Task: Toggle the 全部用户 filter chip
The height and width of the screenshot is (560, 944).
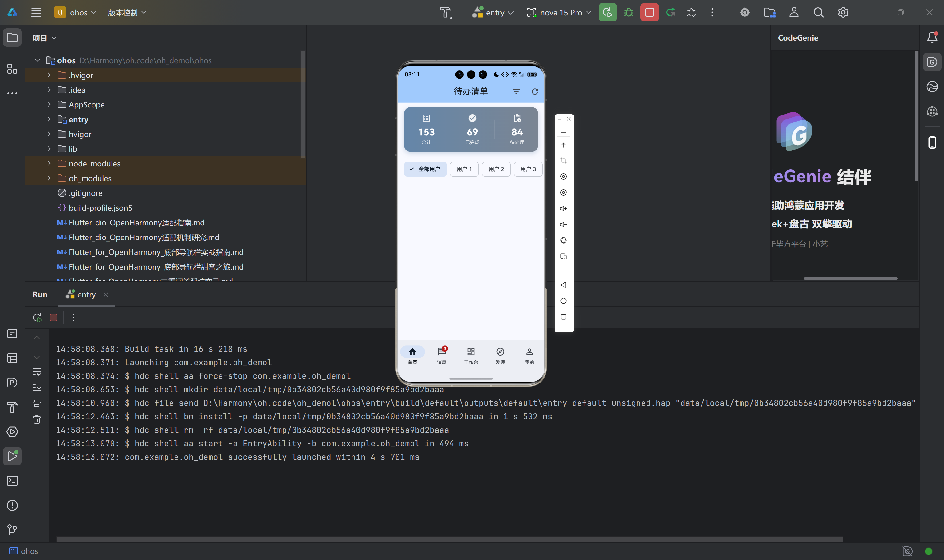Action: pos(425,169)
